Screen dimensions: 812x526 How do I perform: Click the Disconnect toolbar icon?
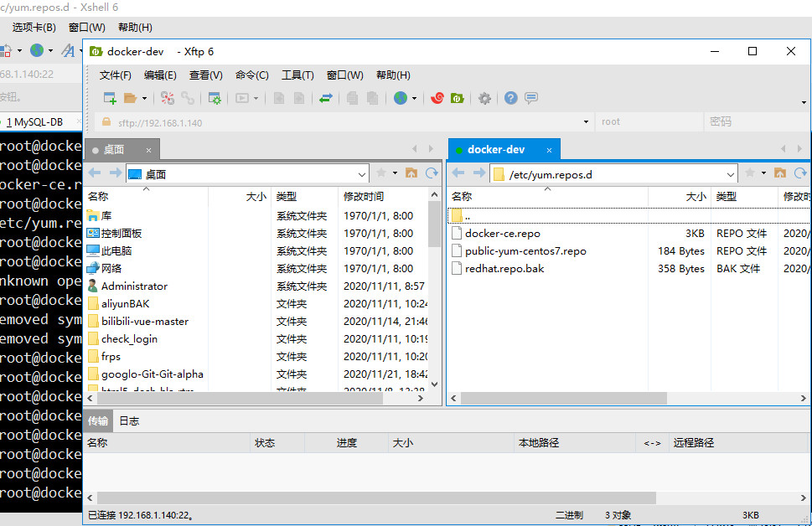click(x=168, y=98)
